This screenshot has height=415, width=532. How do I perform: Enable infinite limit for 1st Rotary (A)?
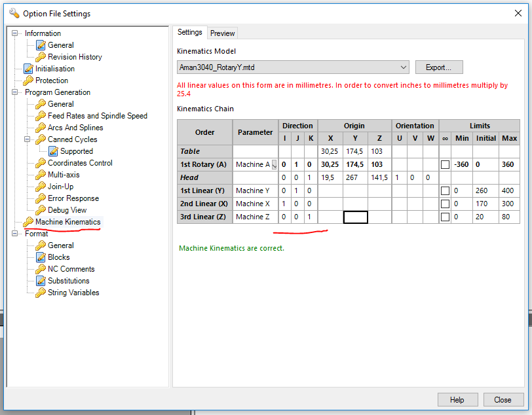pyautogui.click(x=445, y=165)
